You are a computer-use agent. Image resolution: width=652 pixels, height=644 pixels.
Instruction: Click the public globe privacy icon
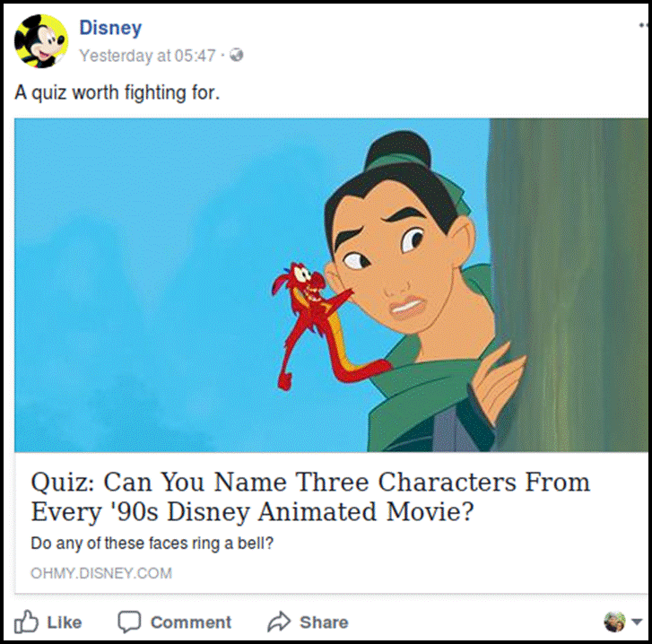click(237, 55)
